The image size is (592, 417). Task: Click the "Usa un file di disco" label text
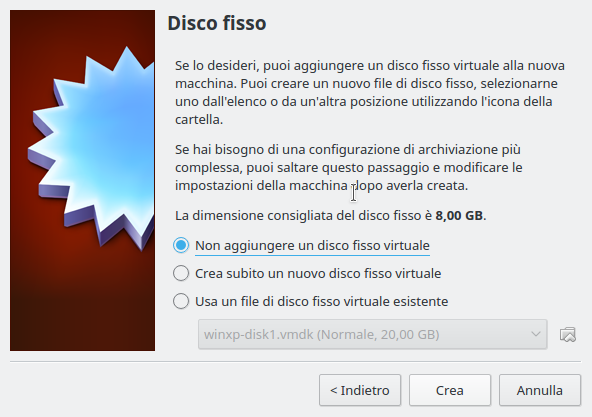tap(321, 301)
